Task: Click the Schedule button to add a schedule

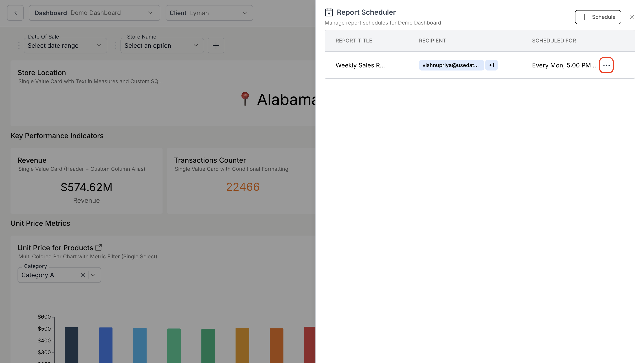Action: coord(598,17)
